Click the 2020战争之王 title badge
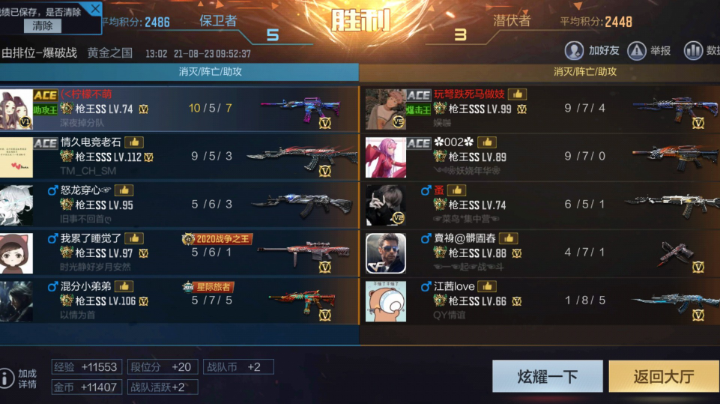Screen dimensions: 720x404 click(x=217, y=239)
